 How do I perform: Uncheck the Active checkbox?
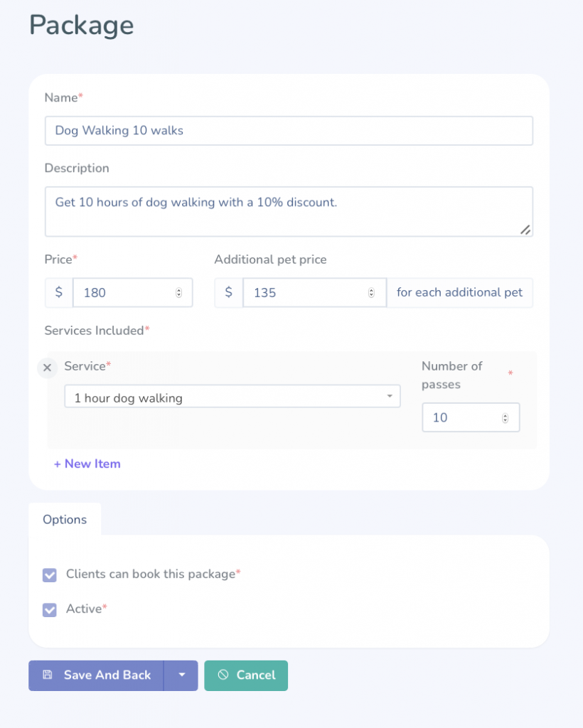[50, 609]
